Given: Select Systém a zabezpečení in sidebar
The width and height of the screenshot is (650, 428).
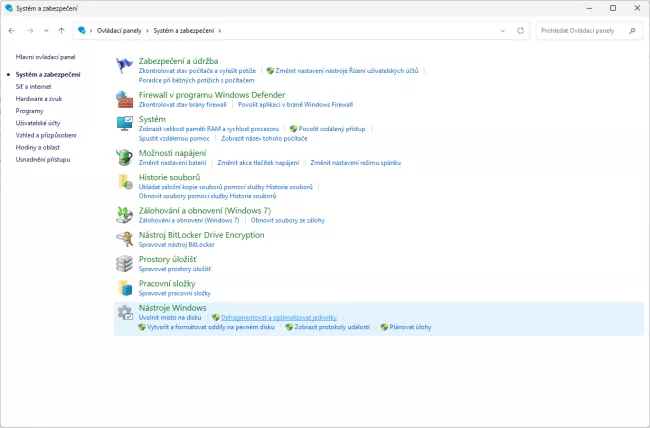Looking at the screenshot, I should [48, 75].
